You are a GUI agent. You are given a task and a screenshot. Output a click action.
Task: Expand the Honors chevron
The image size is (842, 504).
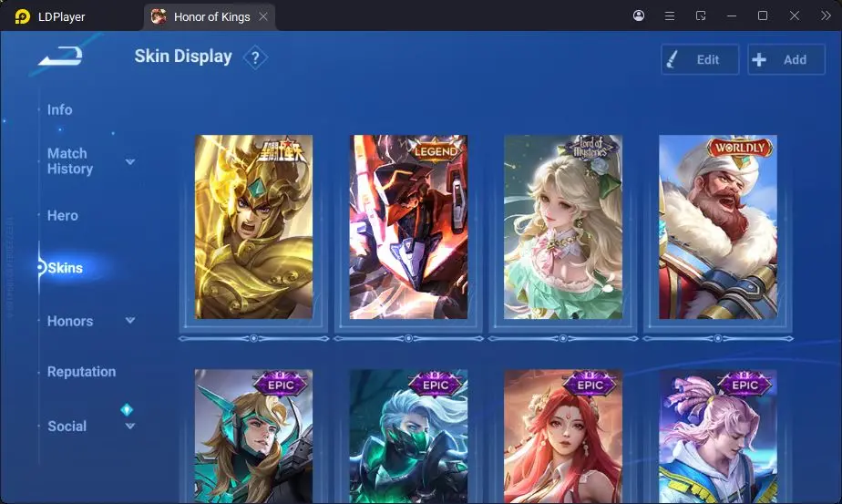tap(130, 320)
